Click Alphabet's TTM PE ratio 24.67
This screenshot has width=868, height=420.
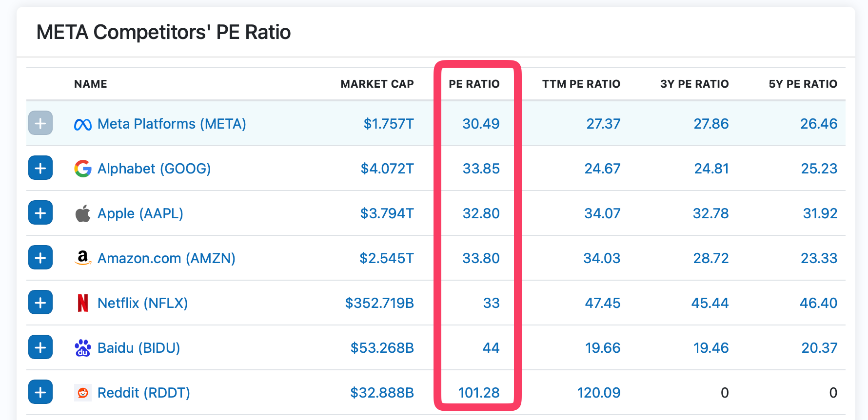(602, 169)
